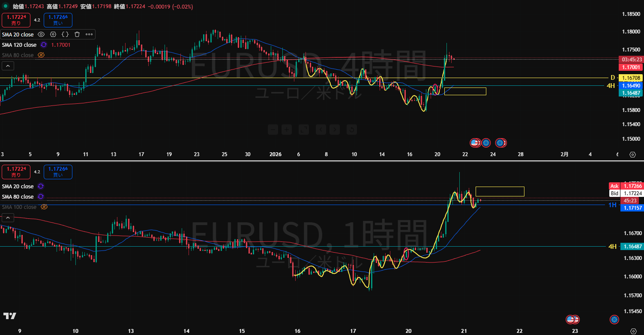Open bottom chart's time axis settings hexagon icon
The height and width of the screenshot is (335, 644).
[x=632, y=331]
